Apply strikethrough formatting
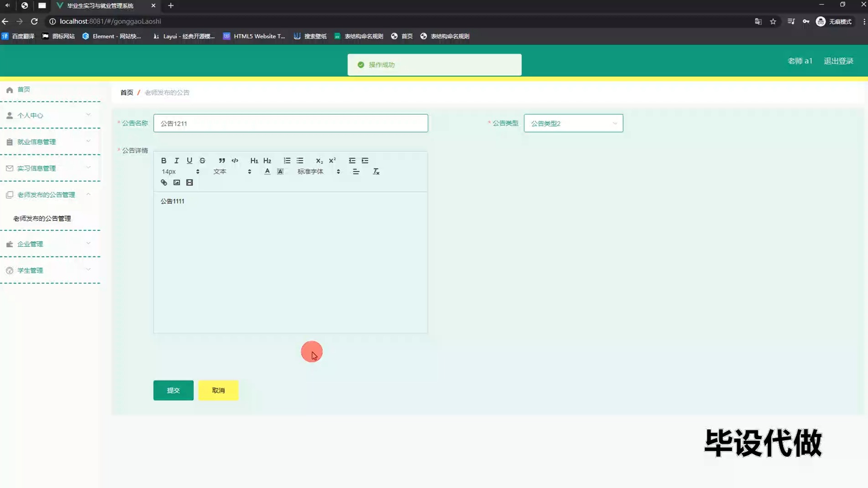Image resolution: width=868 pixels, height=488 pixels. click(202, 160)
